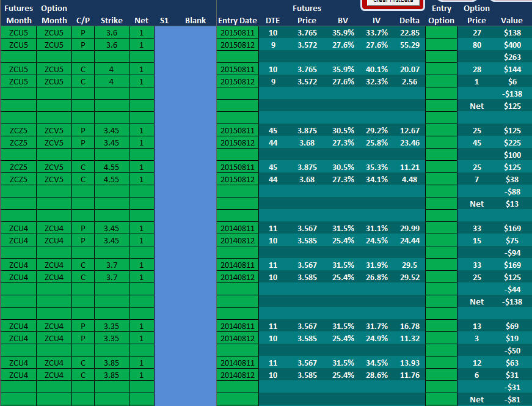Click the $6 value cell

click(x=512, y=81)
